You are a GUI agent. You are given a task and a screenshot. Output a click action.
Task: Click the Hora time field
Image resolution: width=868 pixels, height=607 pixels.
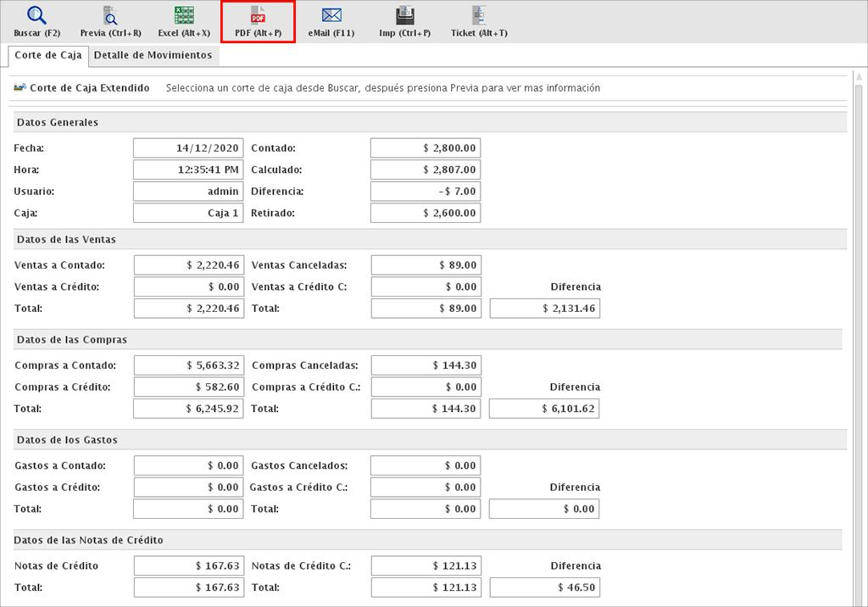tap(188, 170)
